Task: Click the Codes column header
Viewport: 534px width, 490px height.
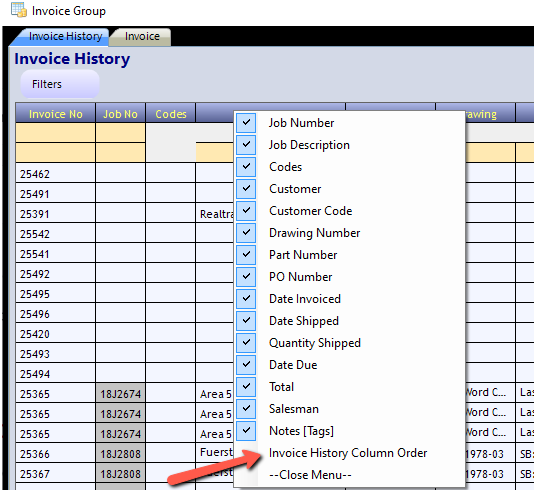Action: click(x=171, y=113)
